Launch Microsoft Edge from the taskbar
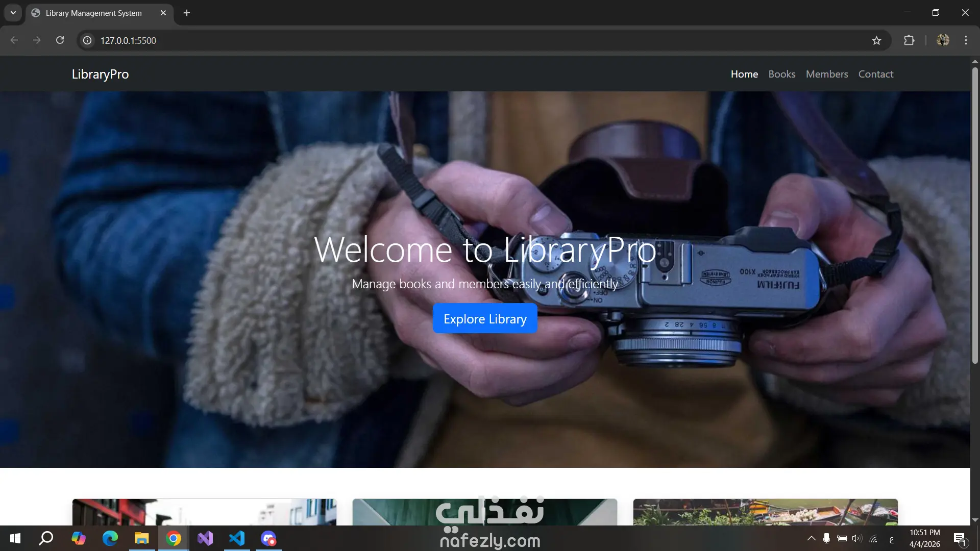980x551 pixels. tap(110, 538)
